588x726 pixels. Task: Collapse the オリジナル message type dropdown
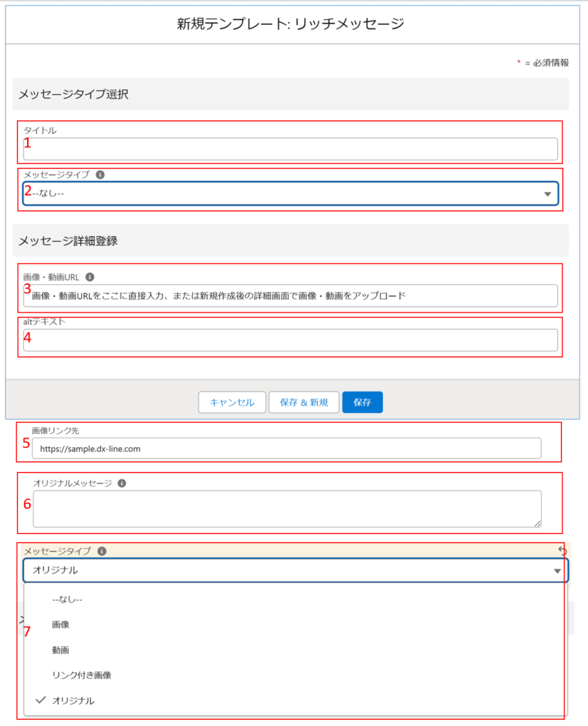295,570
